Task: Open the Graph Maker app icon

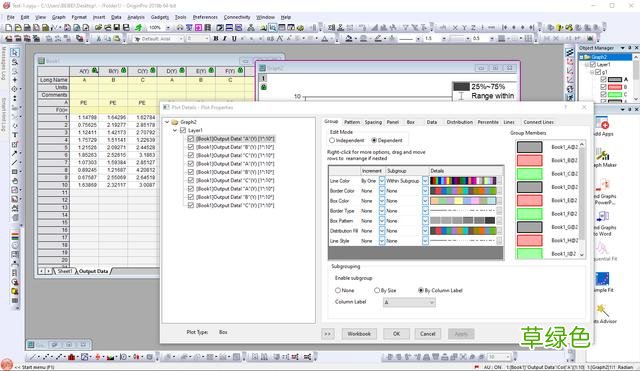Action: tap(602, 155)
